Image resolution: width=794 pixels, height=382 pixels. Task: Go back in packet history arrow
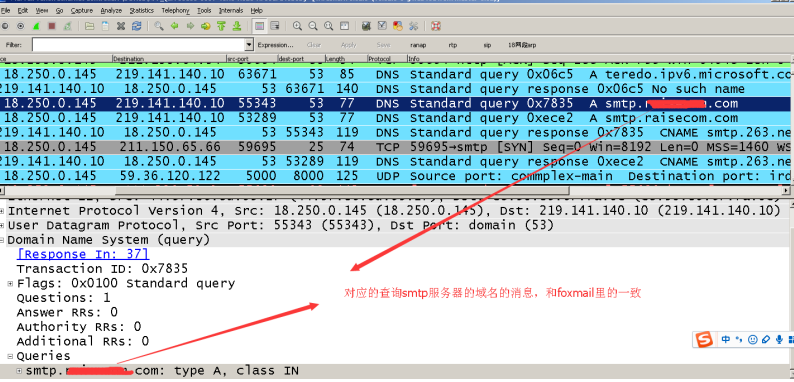(175, 26)
